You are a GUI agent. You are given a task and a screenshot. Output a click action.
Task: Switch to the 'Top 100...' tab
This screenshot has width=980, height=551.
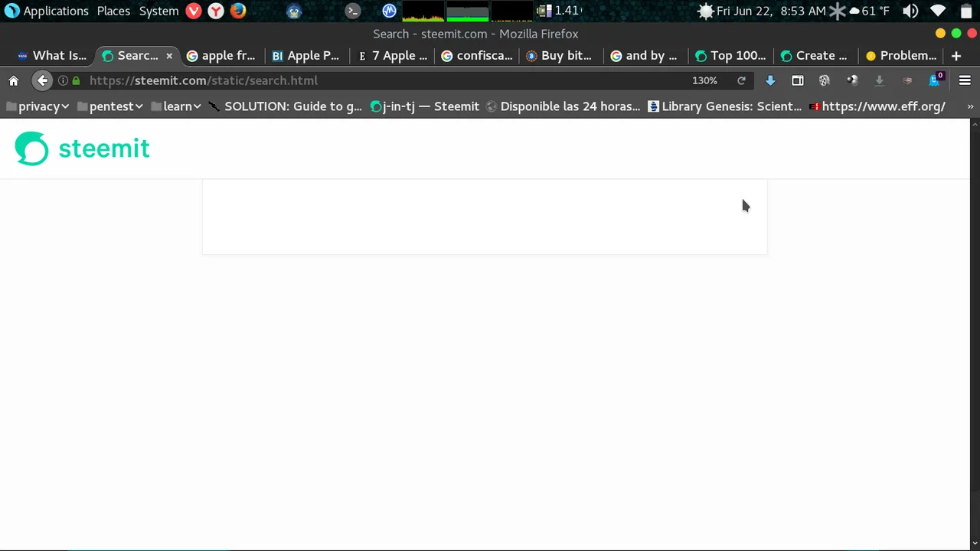coord(730,56)
